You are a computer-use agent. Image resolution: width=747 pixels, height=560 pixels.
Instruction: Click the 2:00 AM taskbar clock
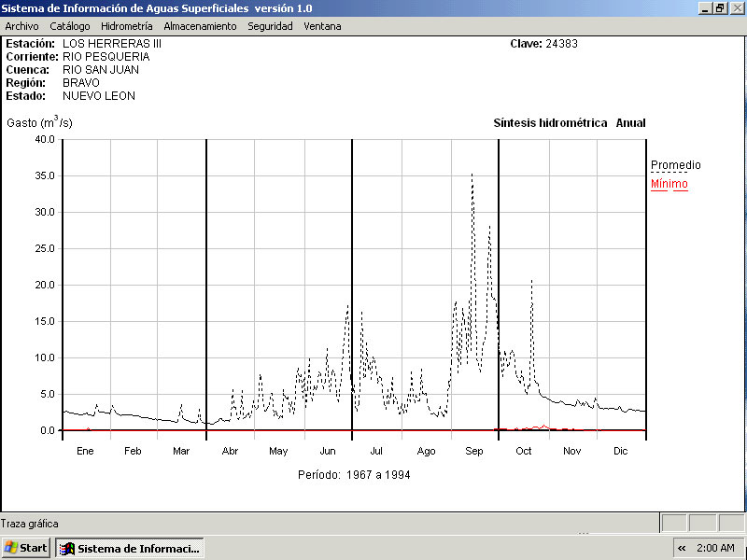coord(715,548)
